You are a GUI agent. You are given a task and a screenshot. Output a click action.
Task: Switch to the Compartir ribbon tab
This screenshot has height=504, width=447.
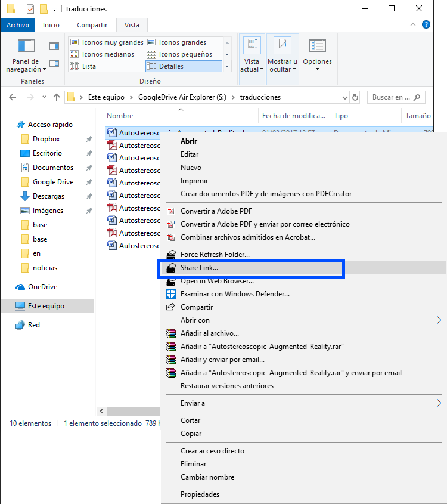coord(92,25)
